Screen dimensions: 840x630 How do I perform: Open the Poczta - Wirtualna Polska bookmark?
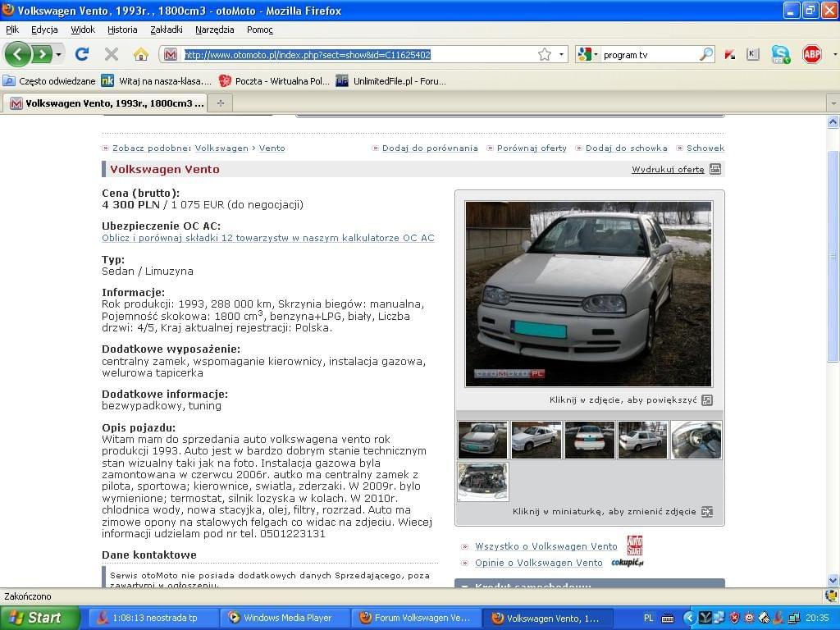[274, 81]
